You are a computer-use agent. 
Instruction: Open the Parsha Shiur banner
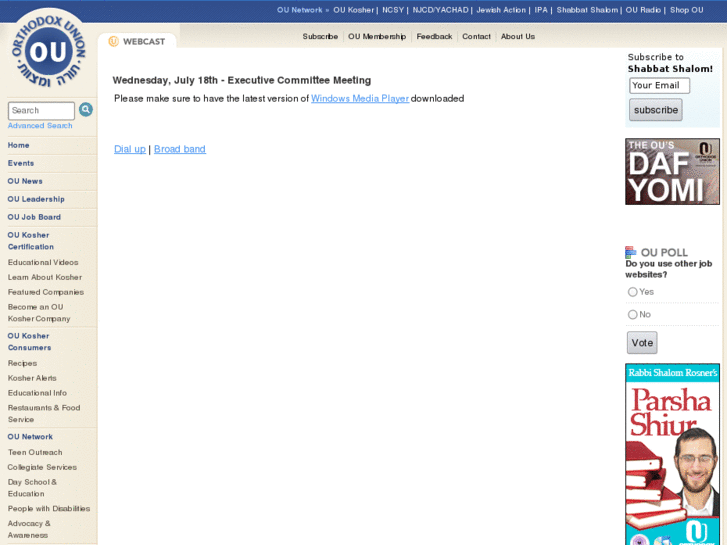[x=672, y=454]
